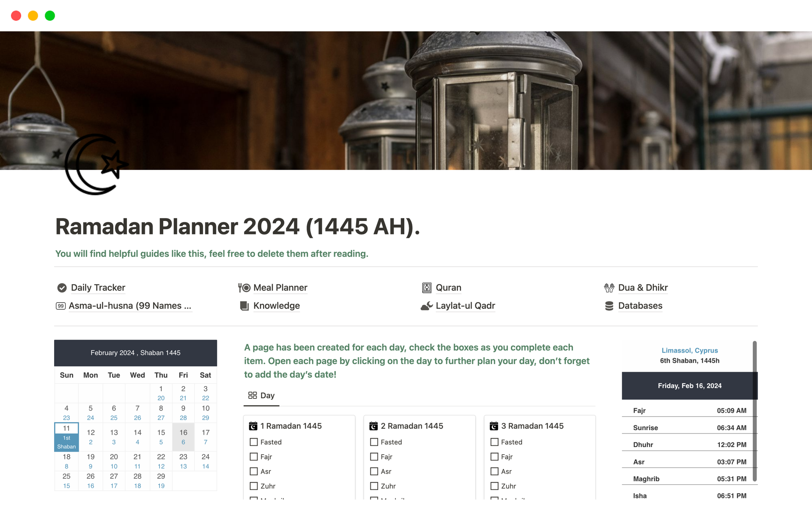Expand the 1 Ramadan 1445 day page
Screen dimensions: 812x508
[292, 425]
